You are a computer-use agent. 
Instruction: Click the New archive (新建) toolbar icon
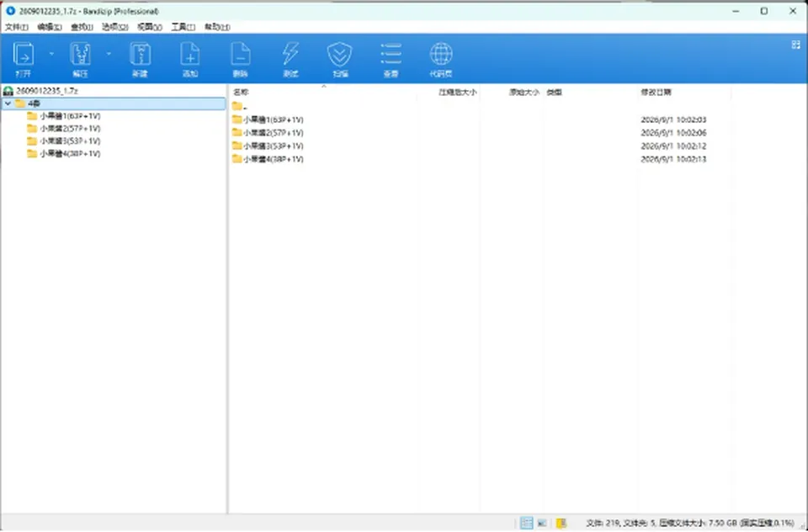coord(141,59)
